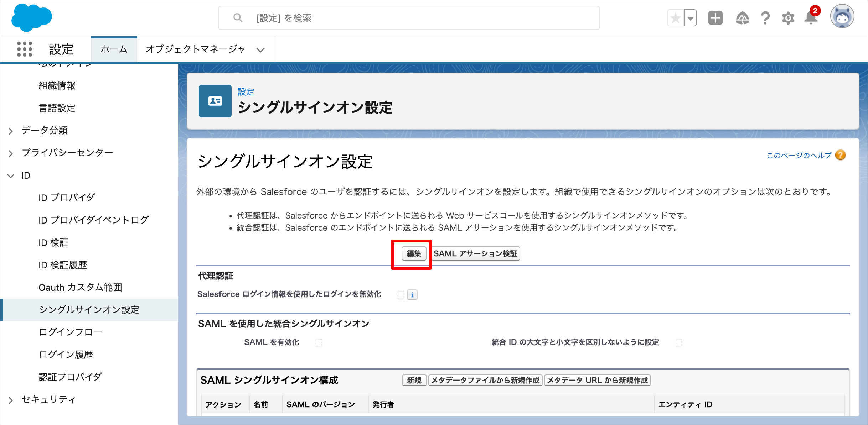Open the このページのヘルプ link
868x425 pixels.
pos(799,155)
